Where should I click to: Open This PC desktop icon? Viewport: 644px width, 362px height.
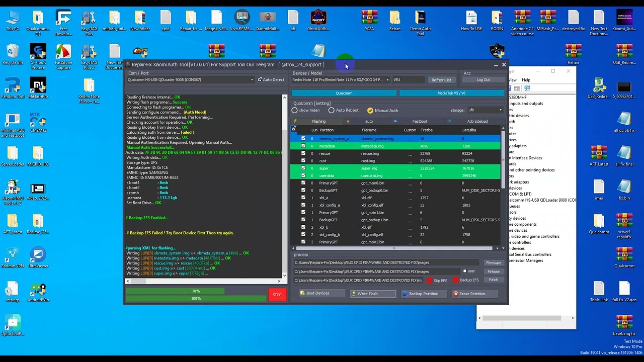(13, 21)
